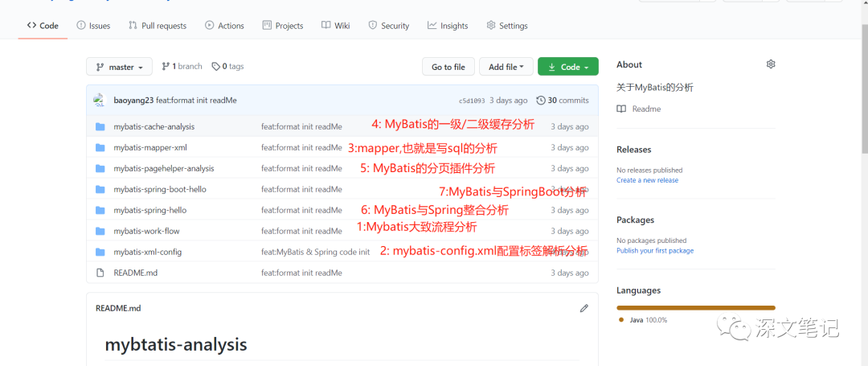Viewport: 868px width, 366px height.
Task: Click the Java language color dot
Action: pyautogui.click(x=621, y=319)
